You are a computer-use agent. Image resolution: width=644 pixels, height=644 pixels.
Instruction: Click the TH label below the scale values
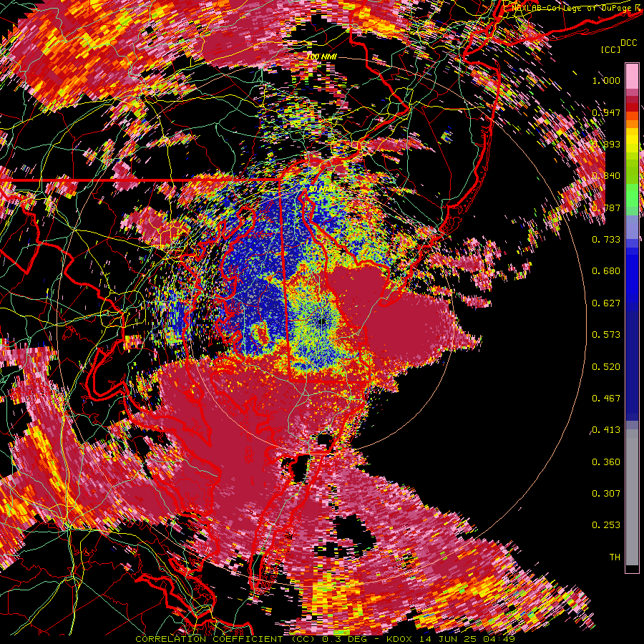[x=615, y=557]
